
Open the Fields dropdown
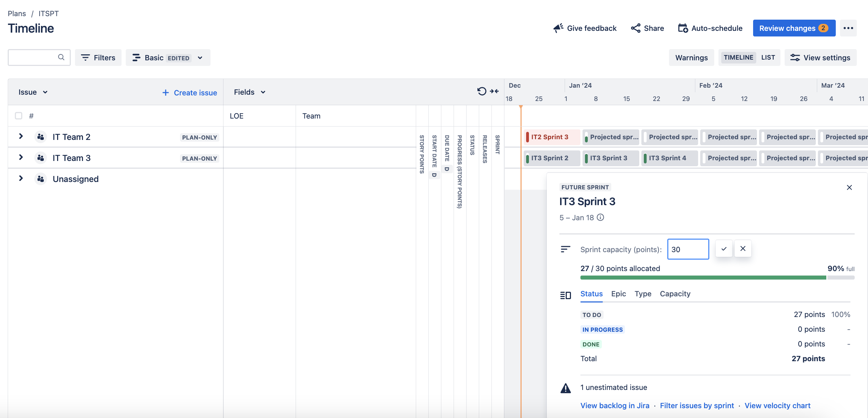pyautogui.click(x=249, y=92)
